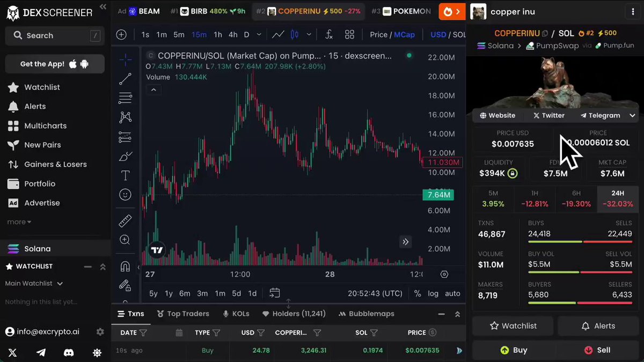Add a chart with the plus icon
Image resolution: width=644 pixels, height=362 pixels.
point(121,34)
